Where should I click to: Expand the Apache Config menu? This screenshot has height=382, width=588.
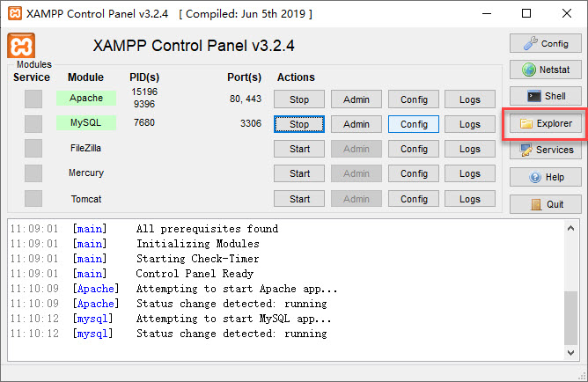click(414, 99)
